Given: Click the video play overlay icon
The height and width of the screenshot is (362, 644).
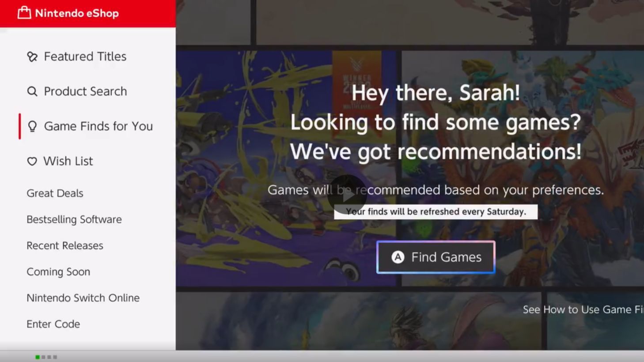Looking at the screenshot, I should (347, 194).
